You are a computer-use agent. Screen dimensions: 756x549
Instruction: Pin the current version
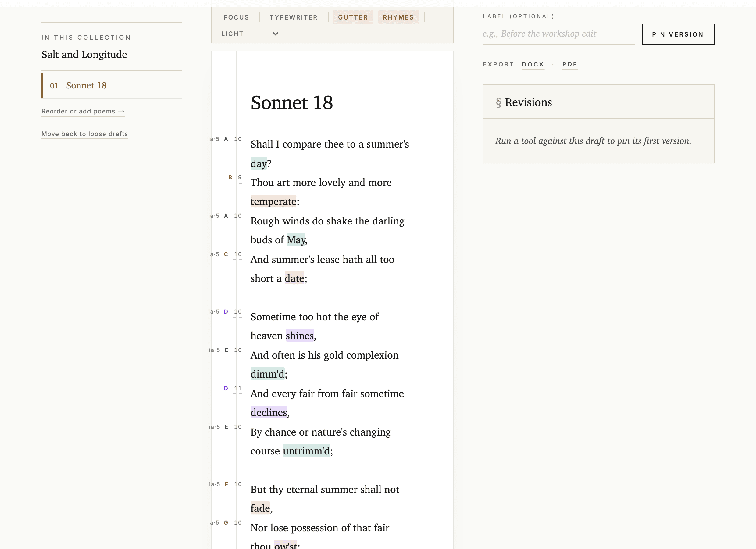coord(678,34)
